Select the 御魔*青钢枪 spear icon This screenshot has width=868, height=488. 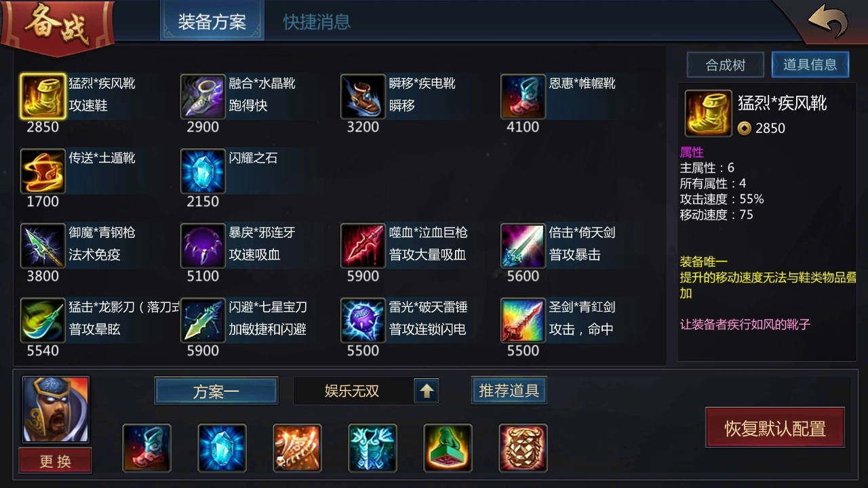coord(43,246)
